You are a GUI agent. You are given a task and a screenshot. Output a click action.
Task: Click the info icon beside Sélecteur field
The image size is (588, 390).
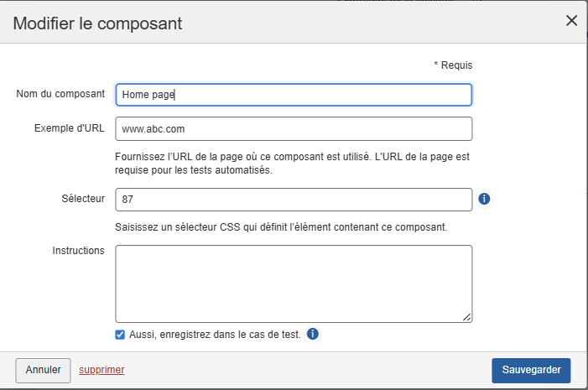tap(484, 200)
